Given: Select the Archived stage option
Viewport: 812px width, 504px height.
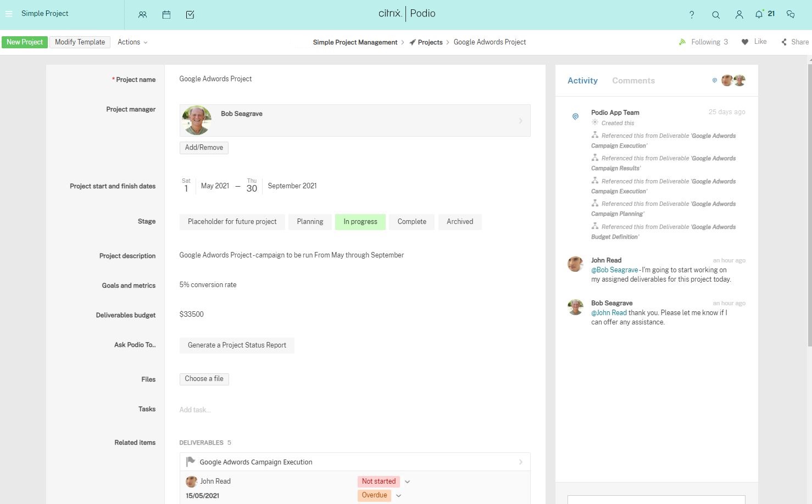Looking at the screenshot, I should tap(459, 222).
